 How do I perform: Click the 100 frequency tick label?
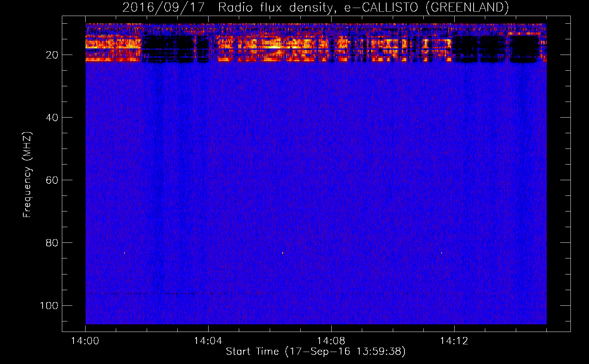[49, 305]
